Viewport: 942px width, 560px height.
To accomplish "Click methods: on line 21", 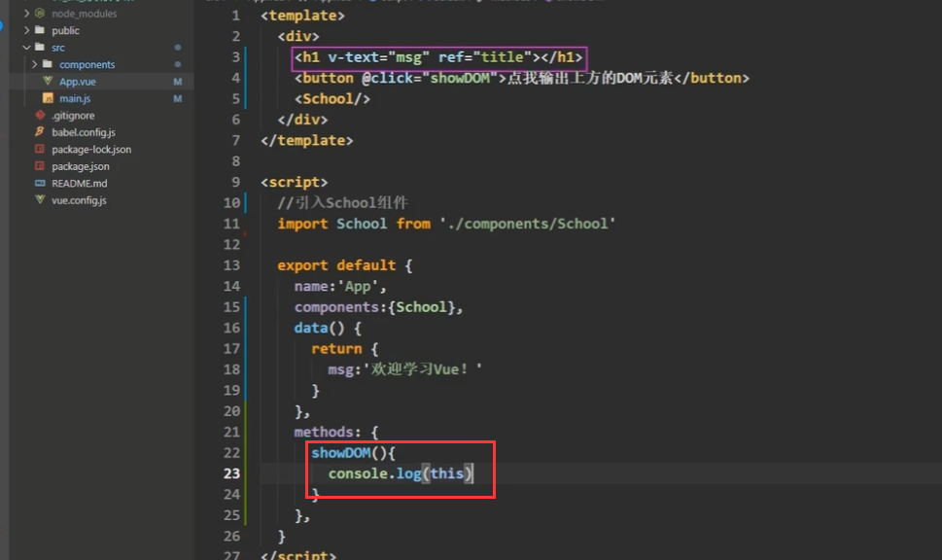I will 328,432.
